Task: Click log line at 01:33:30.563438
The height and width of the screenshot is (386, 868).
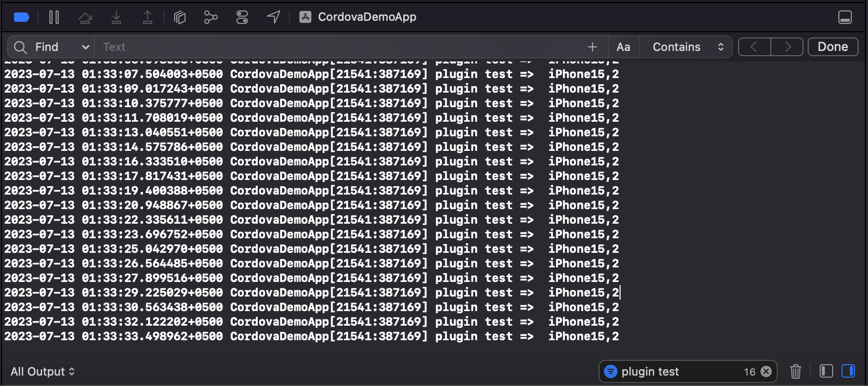Action: 311,307
